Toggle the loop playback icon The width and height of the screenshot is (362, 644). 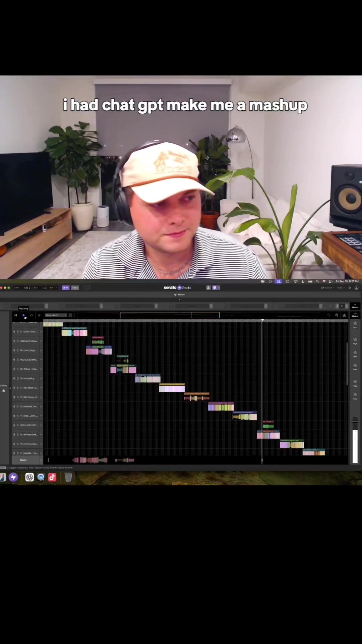click(32, 315)
